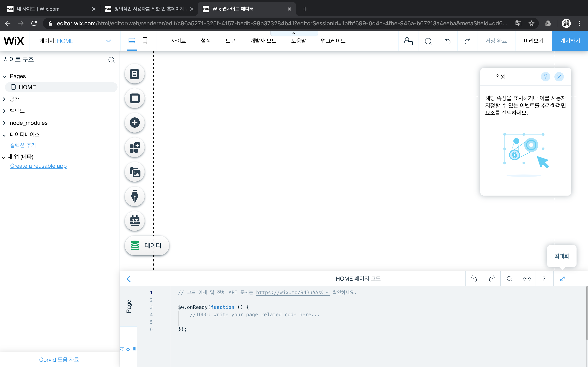
Task: Open the Pages menu icon in left toolbar
Action: tap(135, 74)
